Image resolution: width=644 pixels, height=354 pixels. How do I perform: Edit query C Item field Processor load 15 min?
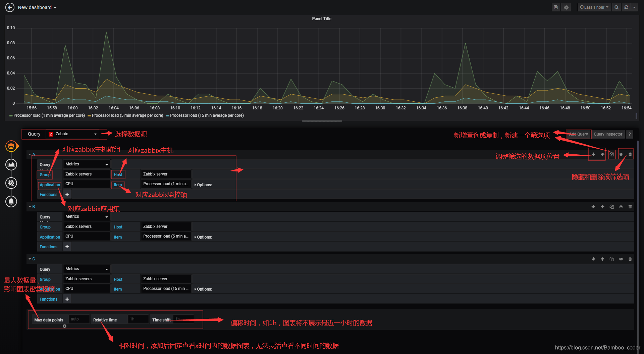point(166,289)
